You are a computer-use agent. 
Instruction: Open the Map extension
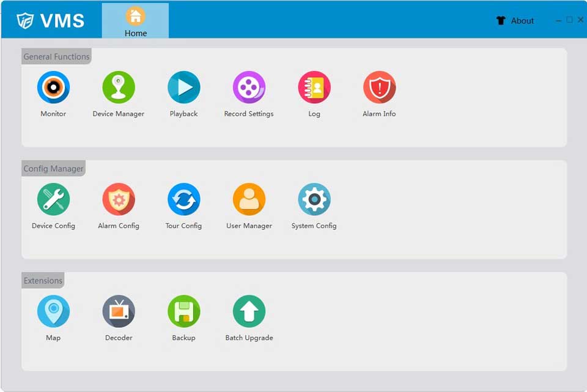pyautogui.click(x=53, y=311)
